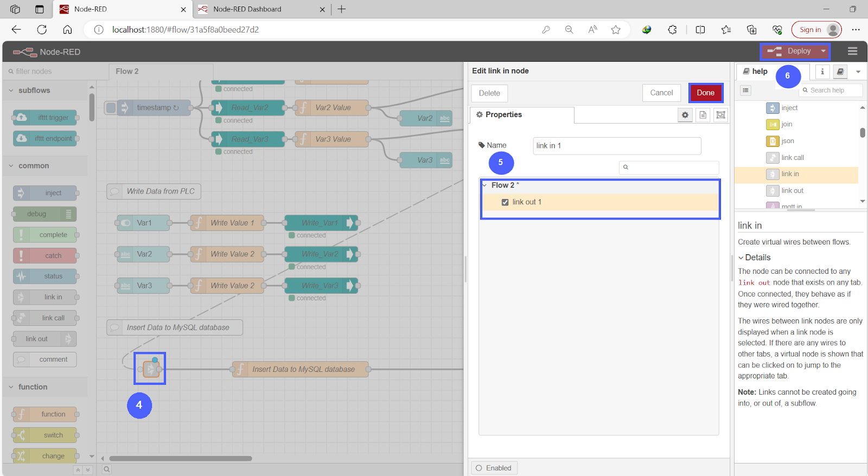This screenshot has width=868, height=476.
Task: Refresh the browser page
Action: point(42,30)
